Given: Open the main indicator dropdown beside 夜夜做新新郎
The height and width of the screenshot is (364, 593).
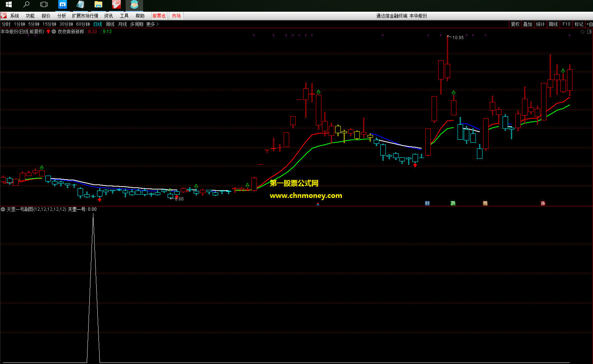Looking at the screenshot, I should (x=54, y=31).
